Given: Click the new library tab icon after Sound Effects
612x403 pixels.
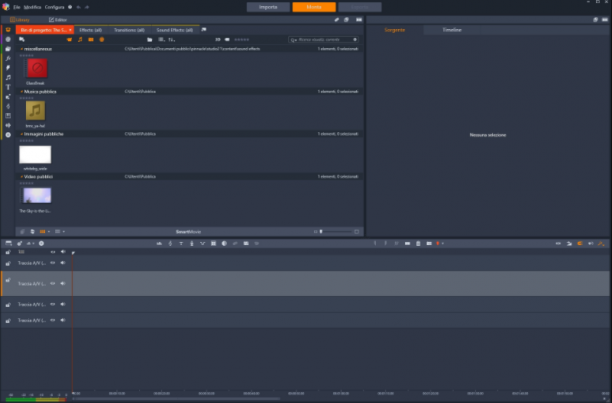Looking at the screenshot, I should pos(204,30).
